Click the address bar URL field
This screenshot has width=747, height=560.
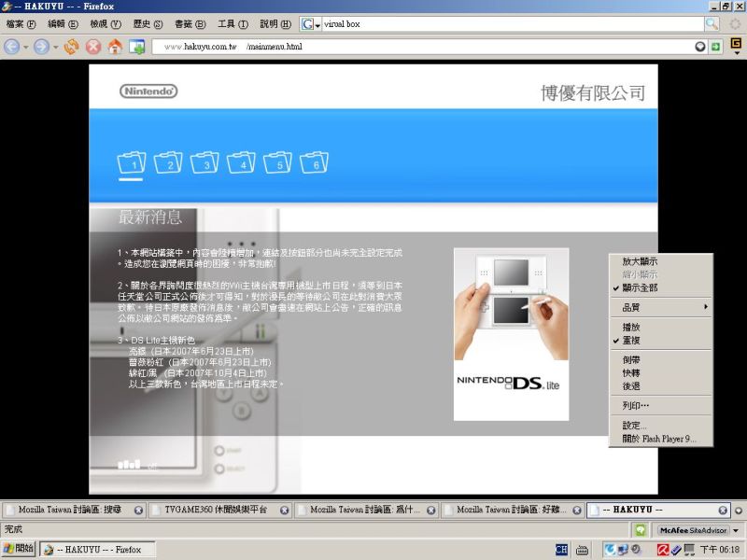click(424, 47)
